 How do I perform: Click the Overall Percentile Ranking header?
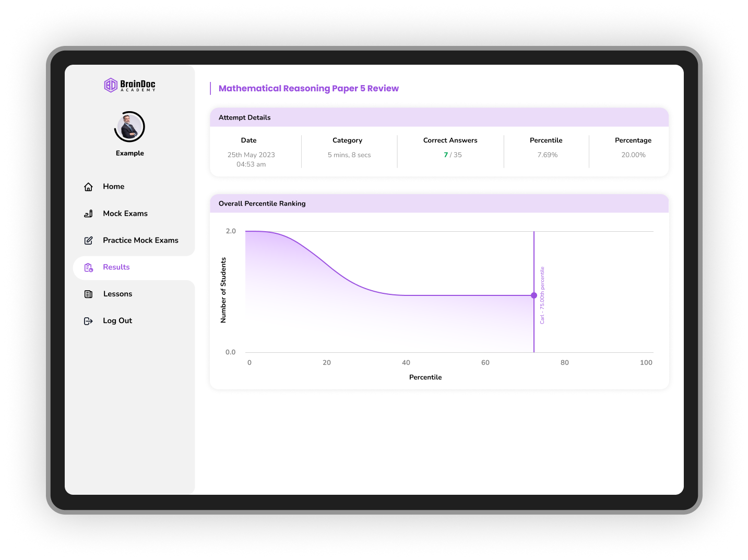click(262, 204)
